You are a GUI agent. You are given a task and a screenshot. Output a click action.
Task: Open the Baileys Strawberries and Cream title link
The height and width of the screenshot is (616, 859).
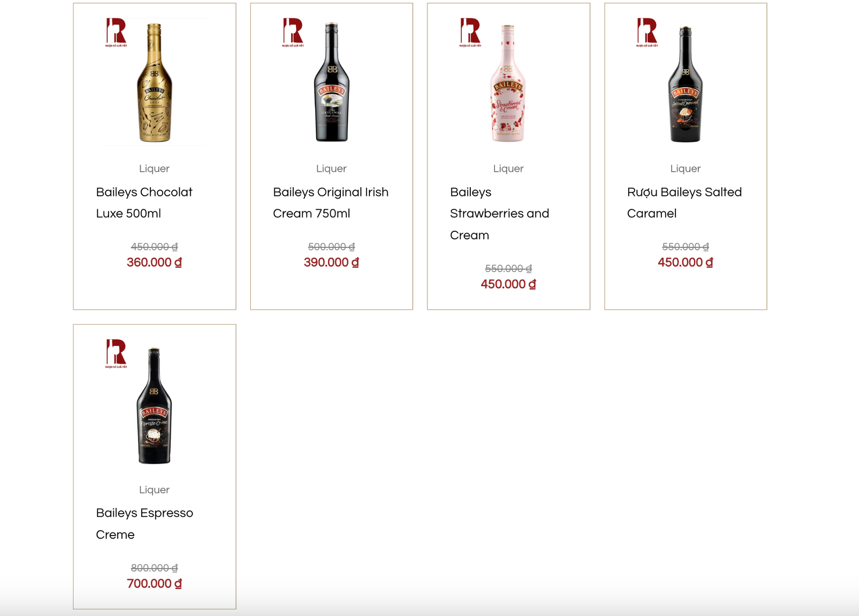[499, 214]
